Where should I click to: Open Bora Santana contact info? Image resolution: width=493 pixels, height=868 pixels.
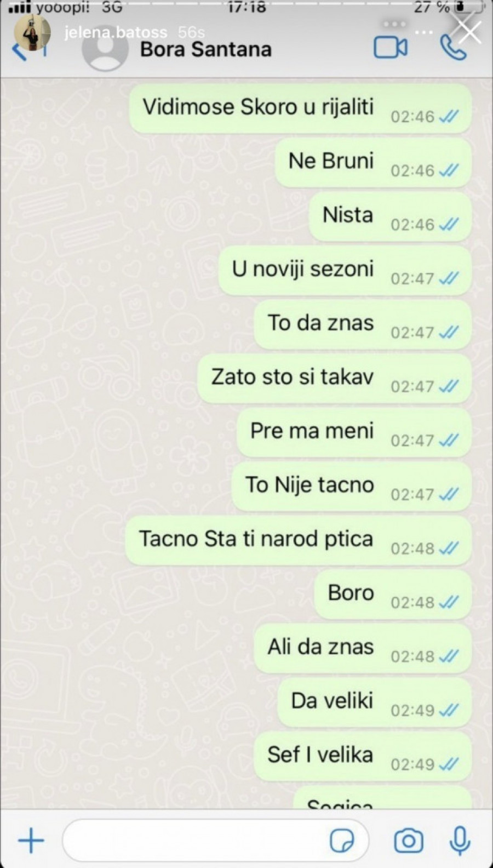point(206,49)
